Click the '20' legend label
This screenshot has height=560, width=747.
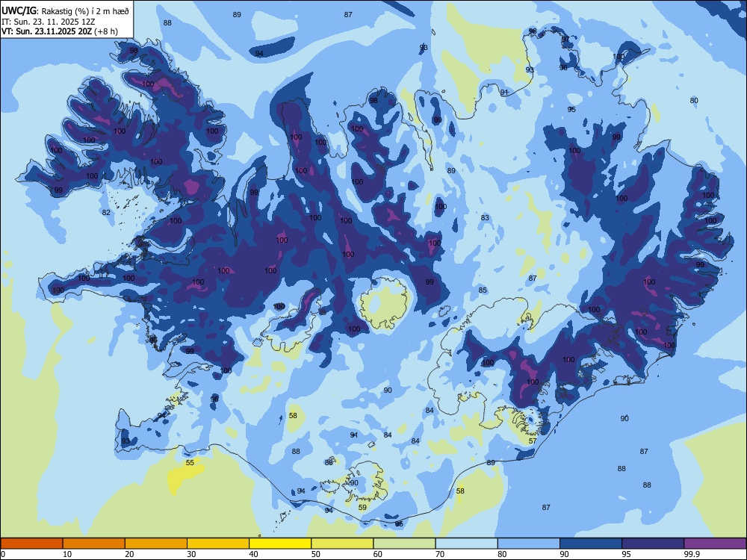(x=129, y=554)
